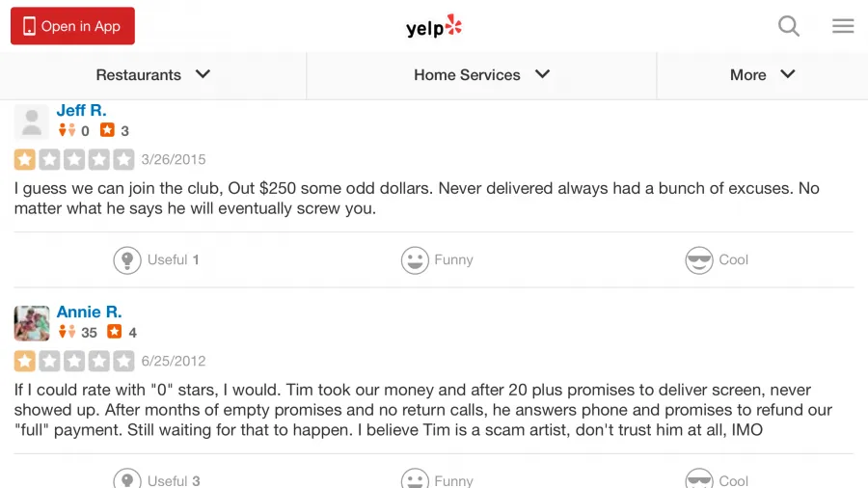The width and height of the screenshot is (868, 488).
Task: Open Jeff R.'s profile link
Action: point(81,111)
